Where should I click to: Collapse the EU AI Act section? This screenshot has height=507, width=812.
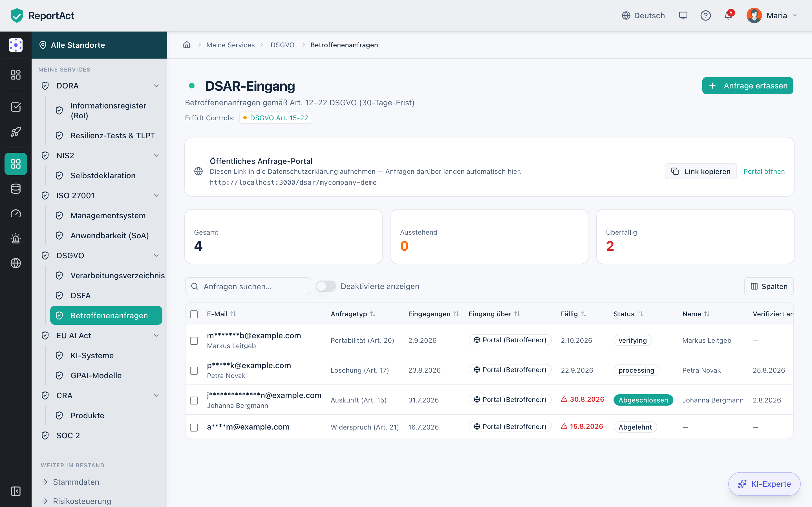(156, 336)
